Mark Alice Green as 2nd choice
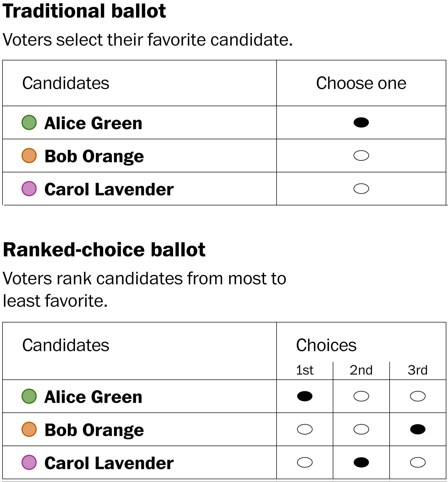 (361, 396)
